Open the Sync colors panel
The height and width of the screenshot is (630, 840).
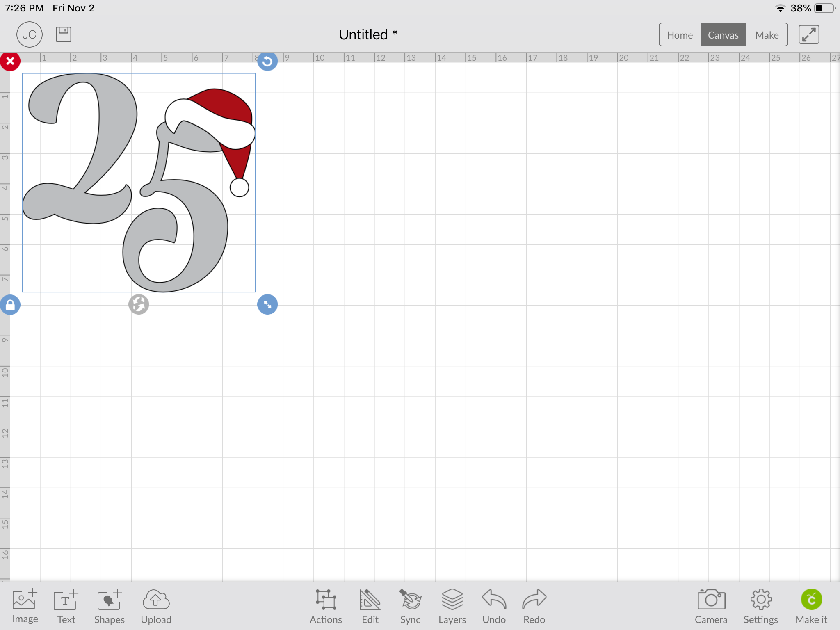coord(410,606)
